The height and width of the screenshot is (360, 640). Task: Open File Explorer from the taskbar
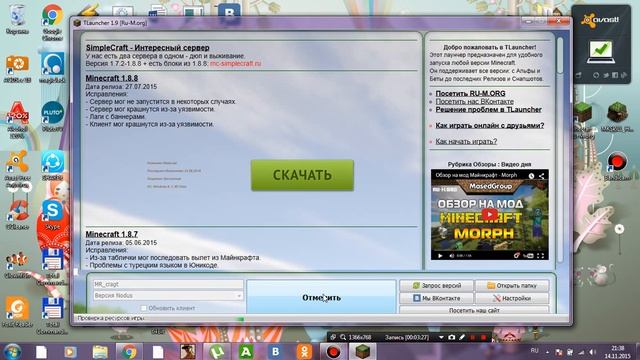pos(99,351)
